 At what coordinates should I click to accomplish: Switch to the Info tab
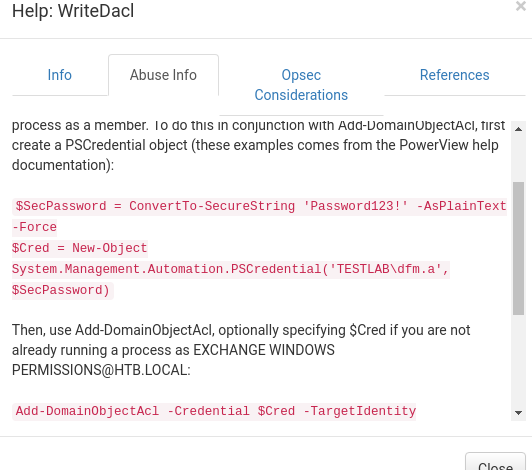(x=60, y=75)
